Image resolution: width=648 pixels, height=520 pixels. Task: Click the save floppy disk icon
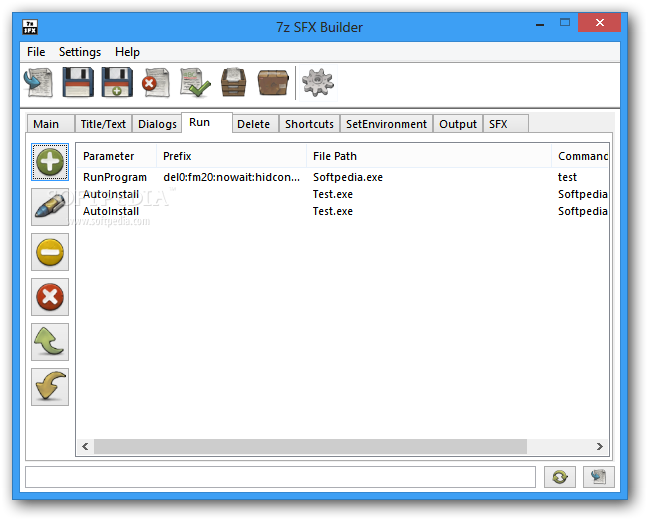(78, 82)
